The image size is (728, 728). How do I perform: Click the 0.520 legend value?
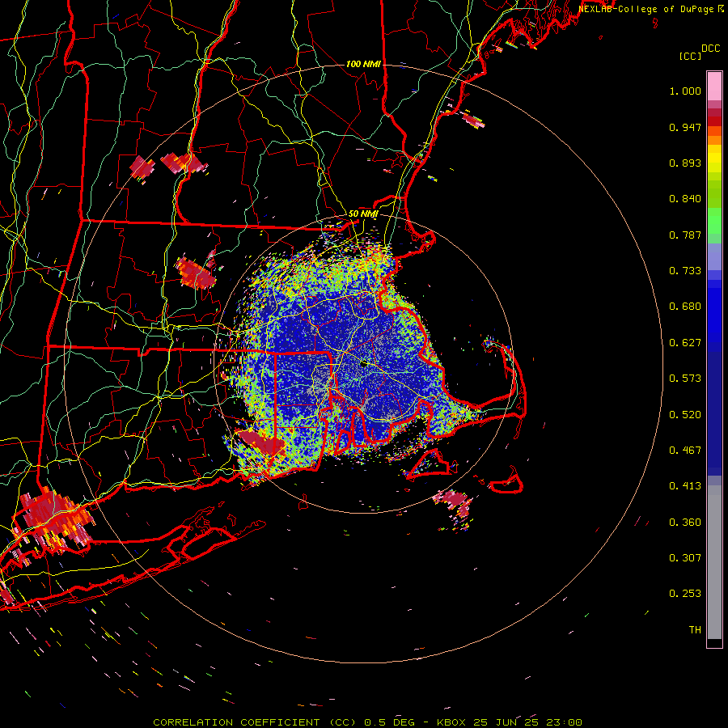coord(685,415)
